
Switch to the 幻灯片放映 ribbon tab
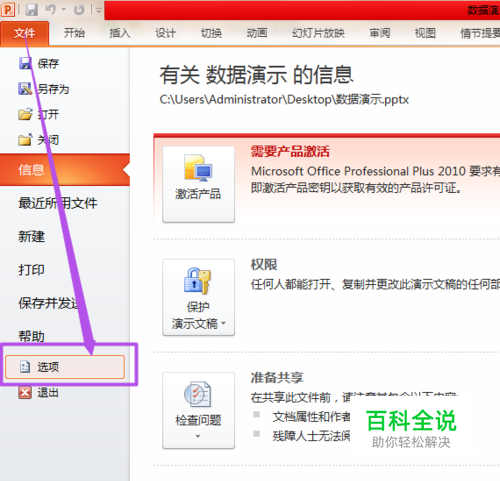tap(318, 33)
